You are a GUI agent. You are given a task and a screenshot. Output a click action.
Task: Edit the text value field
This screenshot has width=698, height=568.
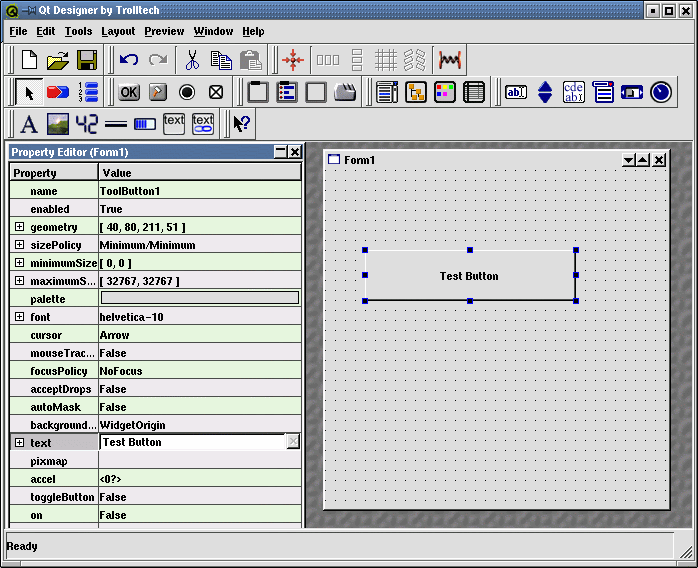(x=193, y=442)
